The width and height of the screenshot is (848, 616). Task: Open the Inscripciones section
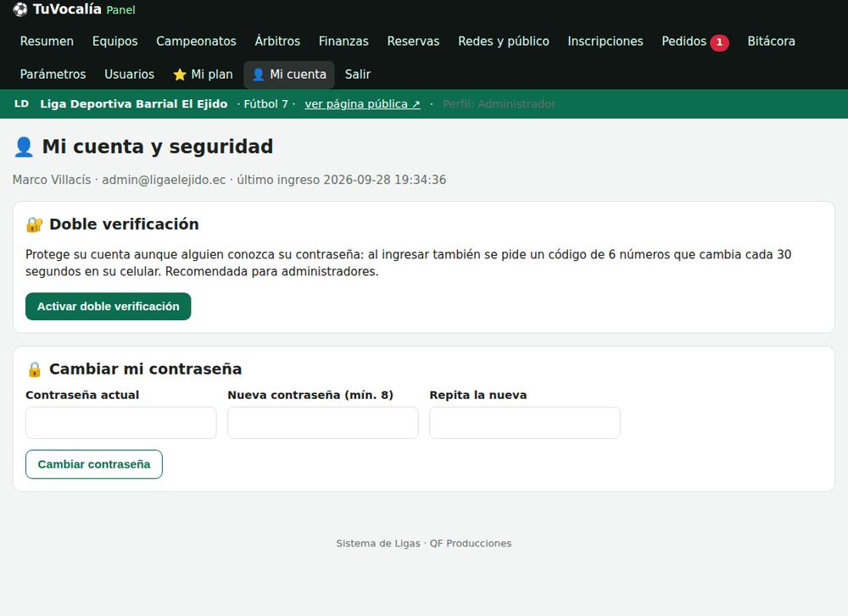[x=605, y=41]
